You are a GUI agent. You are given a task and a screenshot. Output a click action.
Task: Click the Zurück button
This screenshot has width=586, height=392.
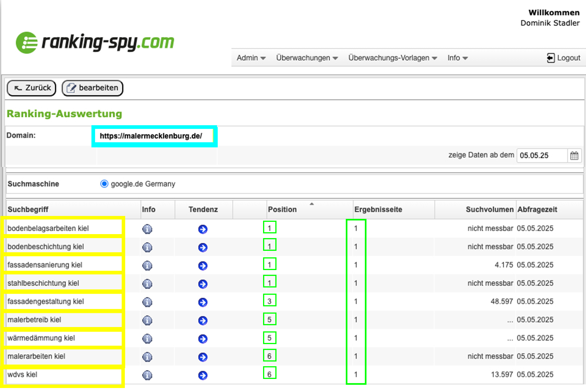click(x=32, y=88)
